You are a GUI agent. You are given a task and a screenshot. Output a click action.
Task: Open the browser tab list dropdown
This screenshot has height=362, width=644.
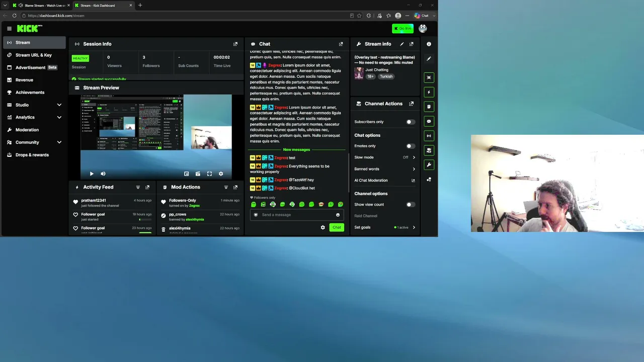coord(5,6)
